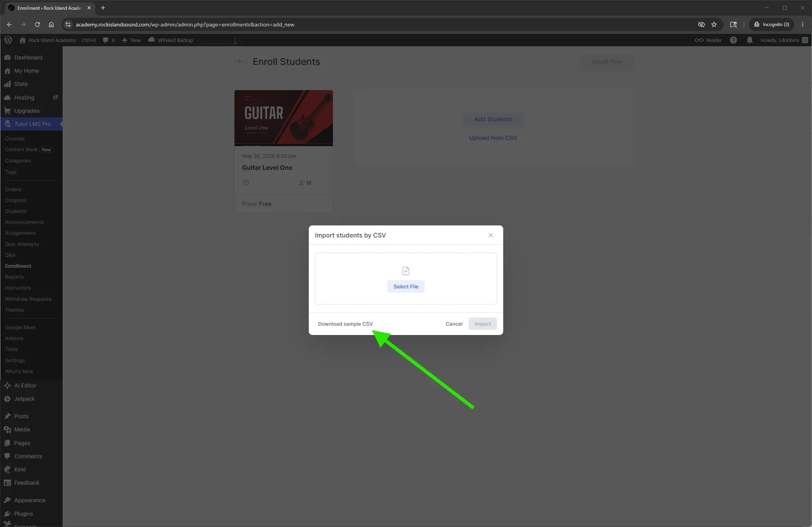The image size is (812, 527).
Task: Open the Content Bank submenu
Action: click(x=21, y=150)
